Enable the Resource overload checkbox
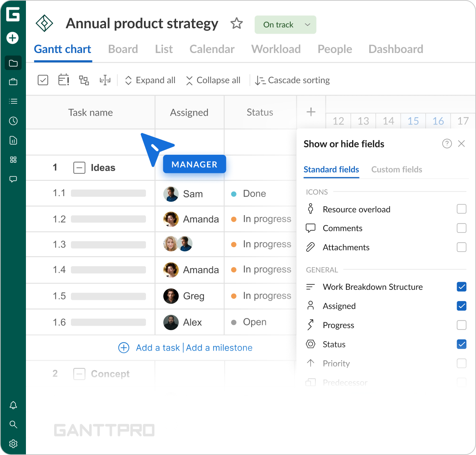 tap(461, 209)
